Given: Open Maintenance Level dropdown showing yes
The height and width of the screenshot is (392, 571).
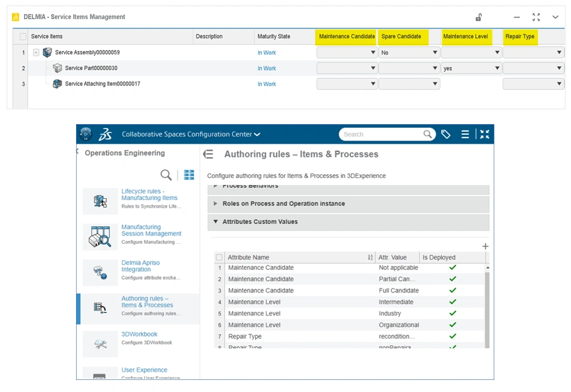Looking at the screenshot, I should 472,68.
